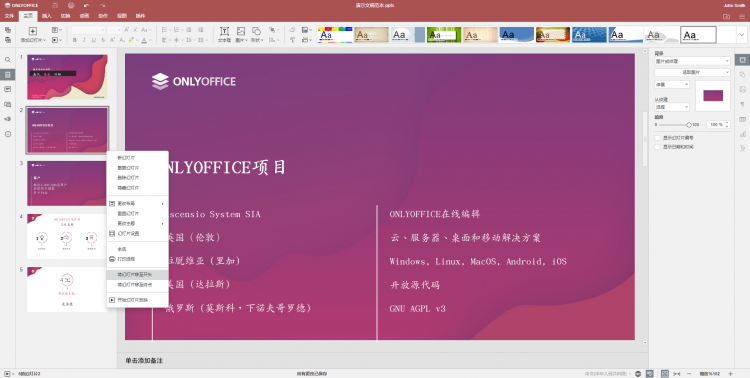Apply underline formatting

tap(94, 40)
